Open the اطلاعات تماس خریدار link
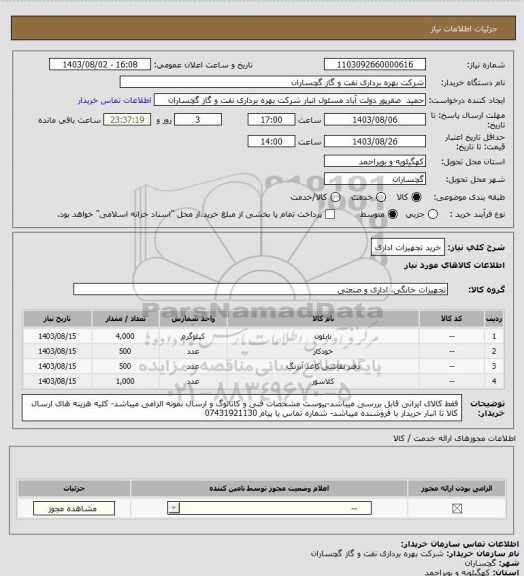 (x=114, y=100)
